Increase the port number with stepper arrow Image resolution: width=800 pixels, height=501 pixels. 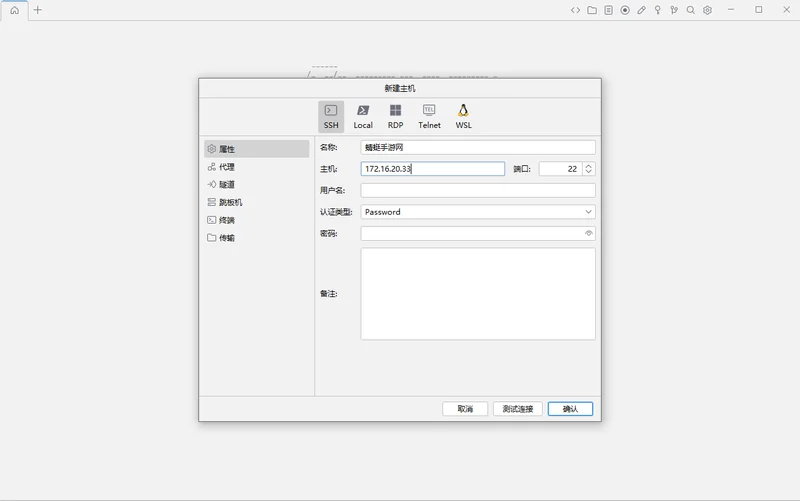(x=589, y=166)
